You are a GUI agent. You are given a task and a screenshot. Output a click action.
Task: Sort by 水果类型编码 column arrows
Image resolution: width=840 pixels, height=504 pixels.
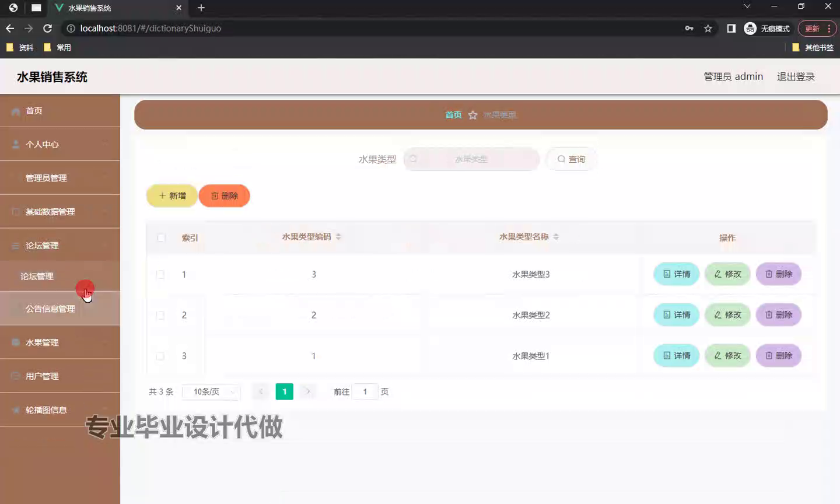[x=338, y=237]
